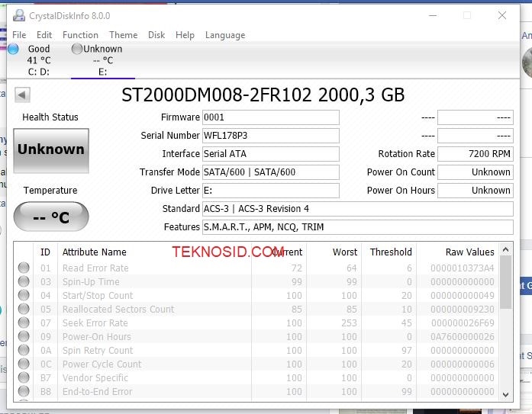The height and width of the screenshot is (414, 532).
Task: Click the Standard field ACS-3 Revision 4
Action: point(358,209)
